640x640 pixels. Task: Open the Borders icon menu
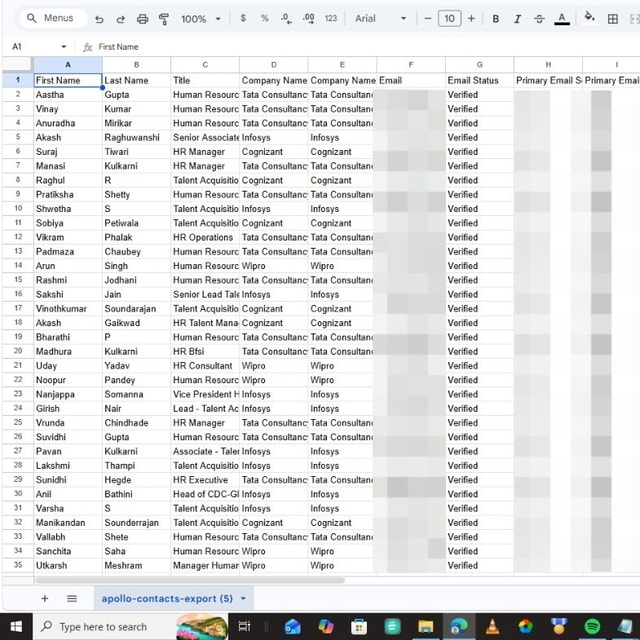coord(613,19)
